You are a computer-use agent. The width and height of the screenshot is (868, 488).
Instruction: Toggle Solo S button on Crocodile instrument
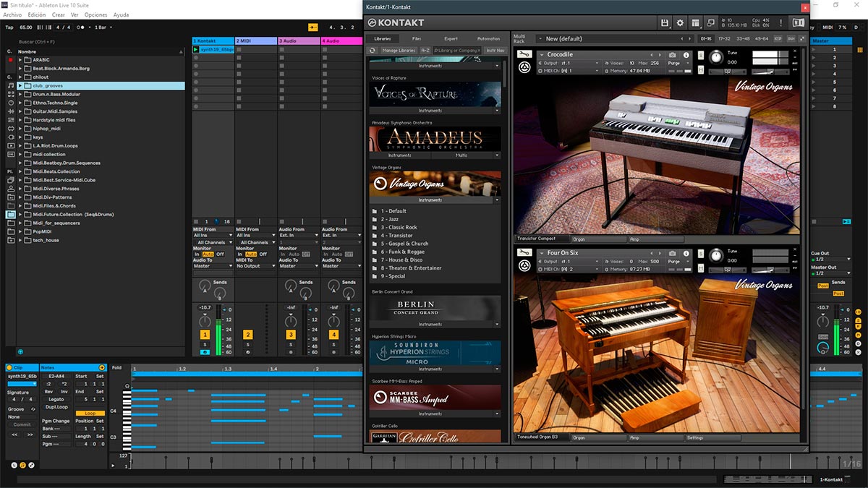pyautogui.click(x=702, y=55)
